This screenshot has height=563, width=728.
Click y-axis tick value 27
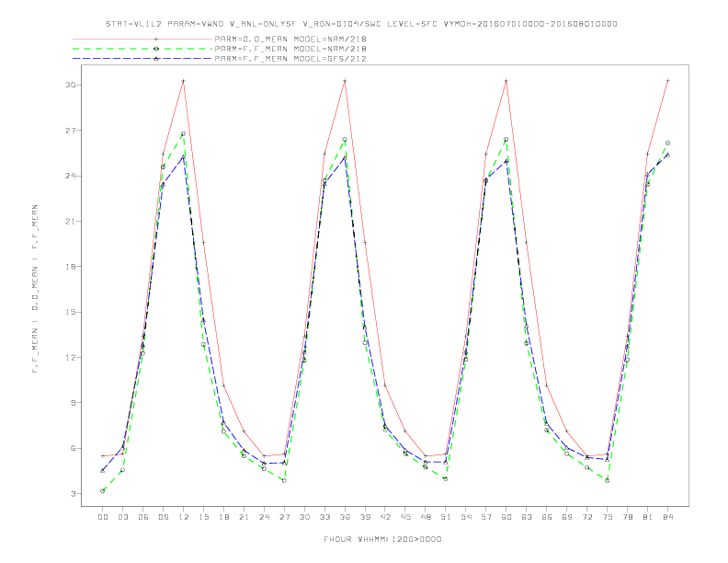click(x=71, y=131)
